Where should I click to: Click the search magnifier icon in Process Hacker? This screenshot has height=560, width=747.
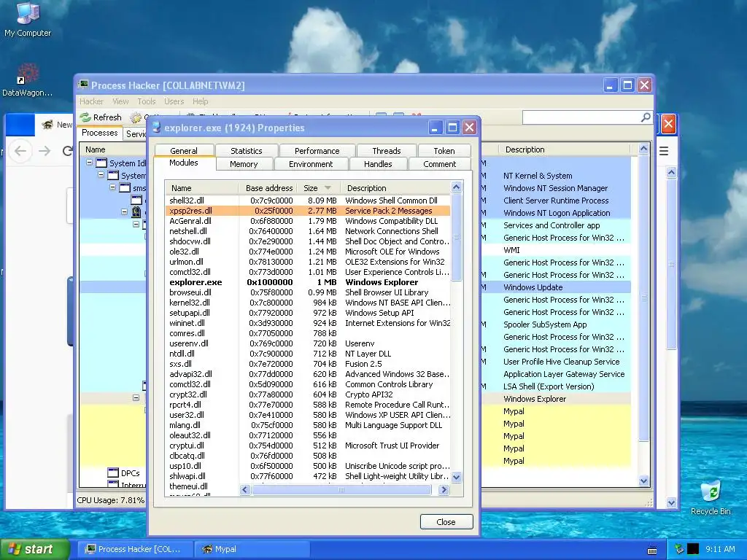pos(646,117)
